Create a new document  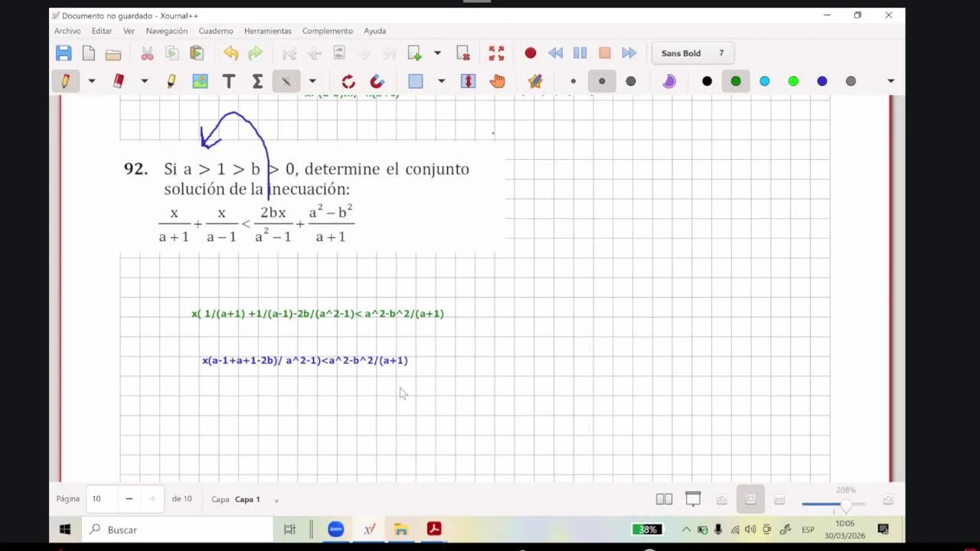tap(89, 54)
